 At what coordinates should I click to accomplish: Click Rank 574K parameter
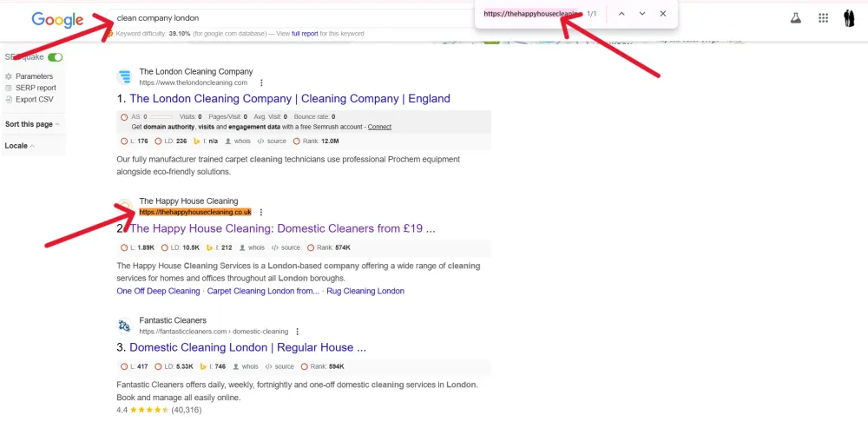coord(329,247)
